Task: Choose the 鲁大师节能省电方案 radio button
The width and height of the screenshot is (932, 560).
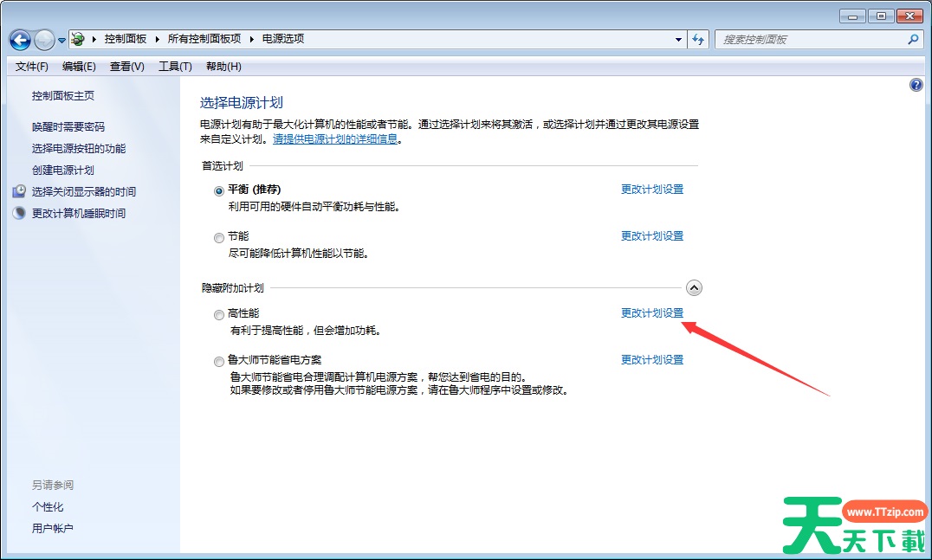Action: click(x=219, y=361)
